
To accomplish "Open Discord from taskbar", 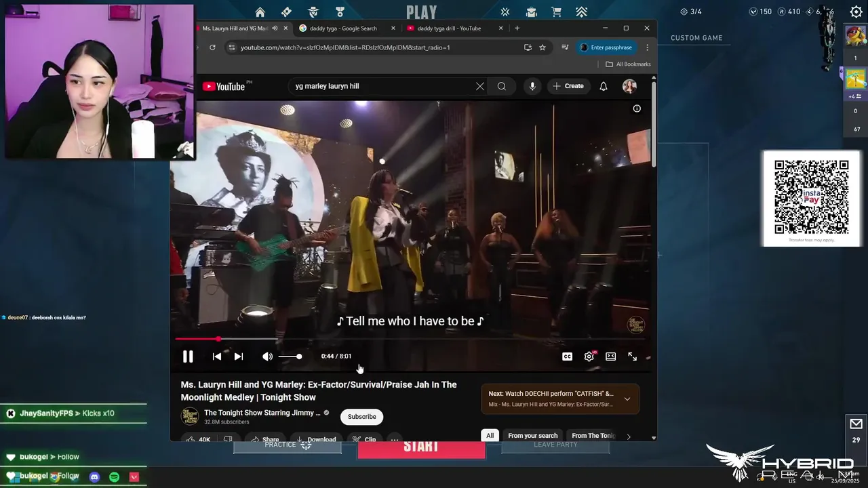I will 94,477.
